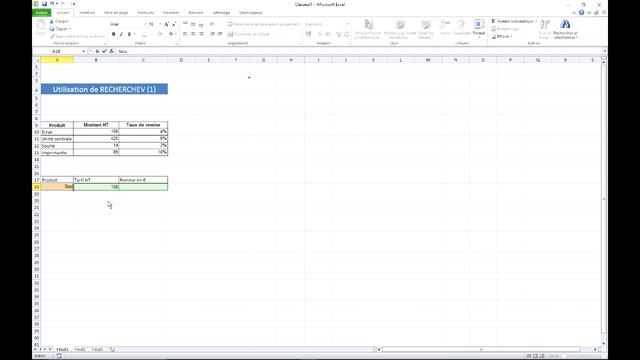Expand the Name Box dropdown
Image resolution: width=640 pixels, height=360 pixels.
tap(84, 51)
